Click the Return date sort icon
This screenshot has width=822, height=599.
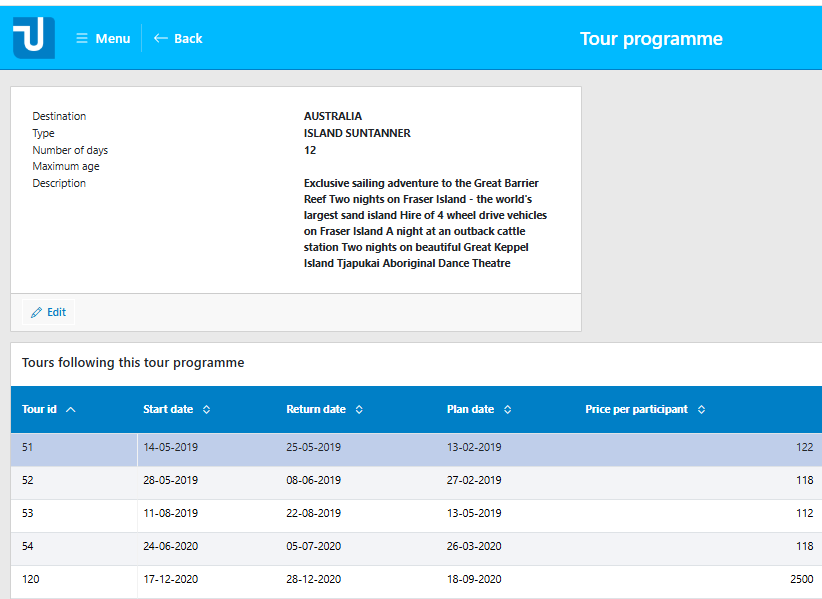click(x=359, y=409)
